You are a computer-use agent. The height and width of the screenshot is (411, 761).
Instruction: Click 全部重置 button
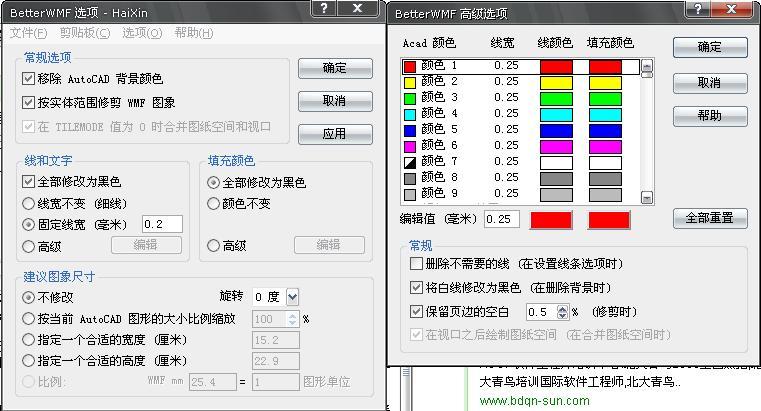point(710,218)
